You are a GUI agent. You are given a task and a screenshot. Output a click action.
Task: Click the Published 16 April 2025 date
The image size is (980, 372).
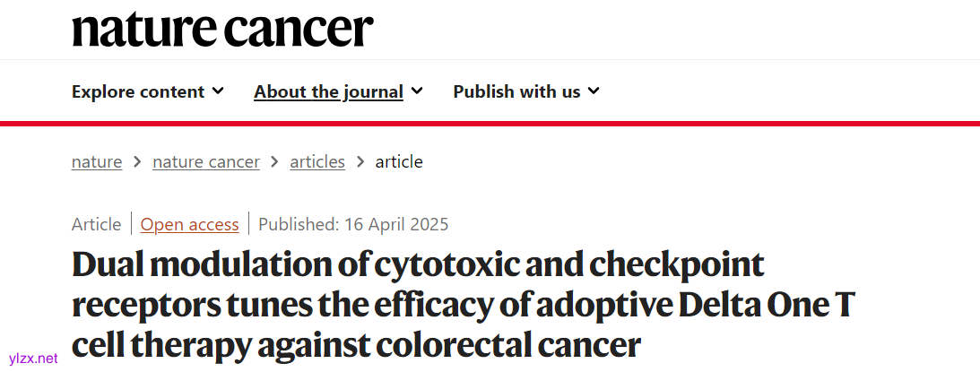pos(353,224)
